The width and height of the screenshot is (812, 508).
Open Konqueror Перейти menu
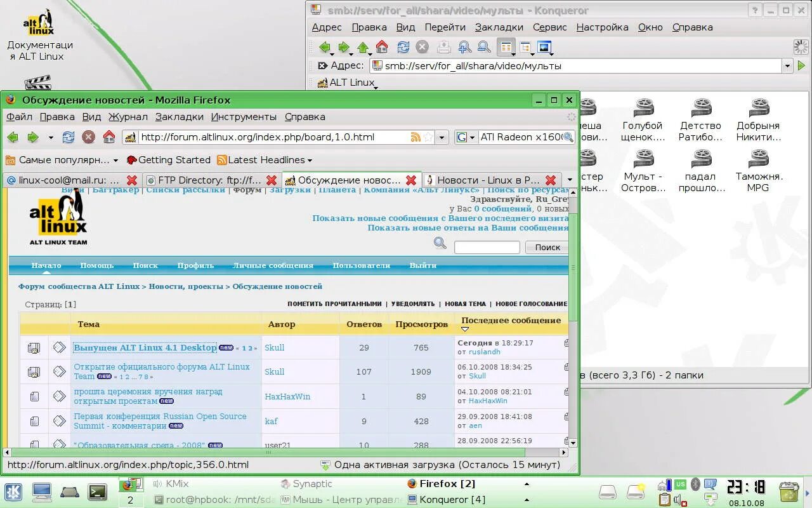coord(445,27)
